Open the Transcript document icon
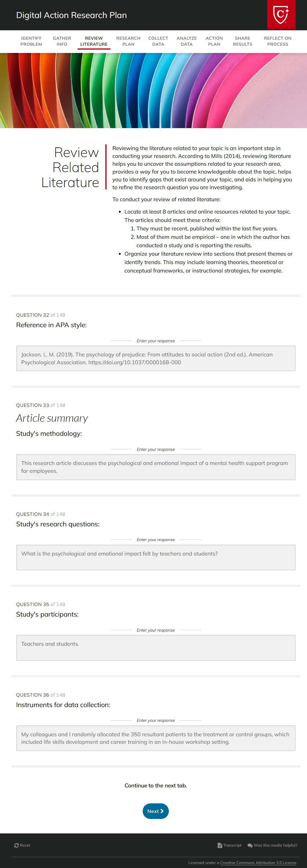 coord(220,845)
